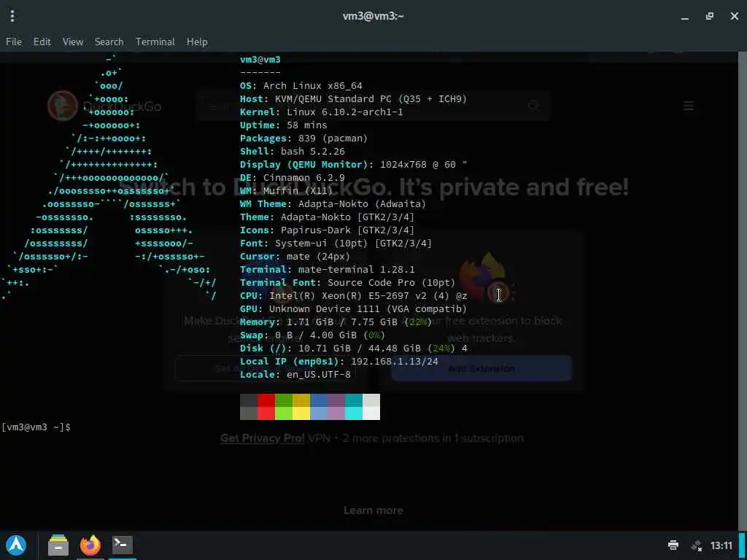Click the 'Font: System-ui (10pt)' line
Image resolution: width=747 pixels, height=560 pixels.
[x=336, y=244]
